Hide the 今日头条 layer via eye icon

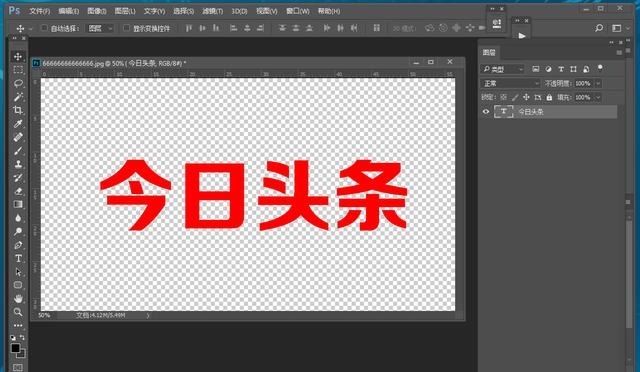tap(486, 111)
